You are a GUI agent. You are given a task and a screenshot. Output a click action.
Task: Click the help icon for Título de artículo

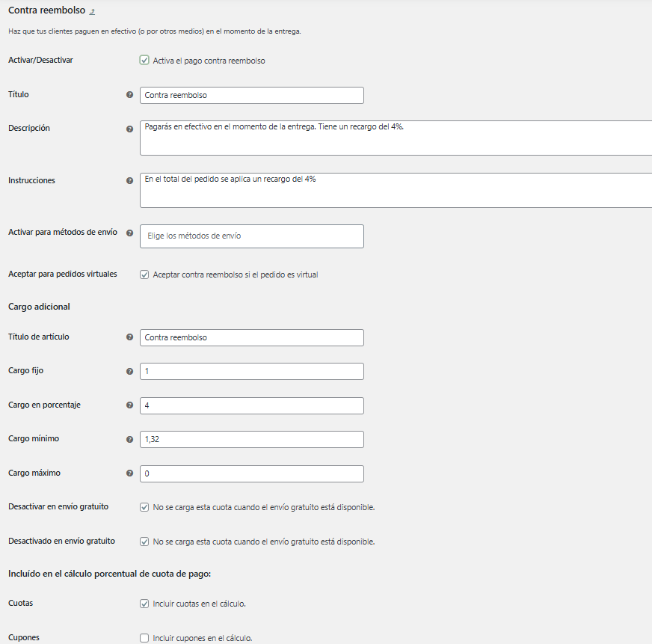[130, 337]
